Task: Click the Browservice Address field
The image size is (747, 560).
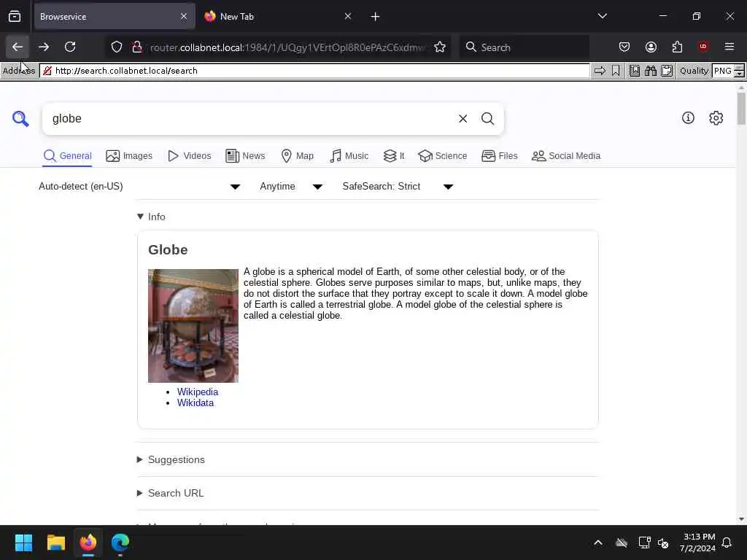Action: (x=314, y=71)
